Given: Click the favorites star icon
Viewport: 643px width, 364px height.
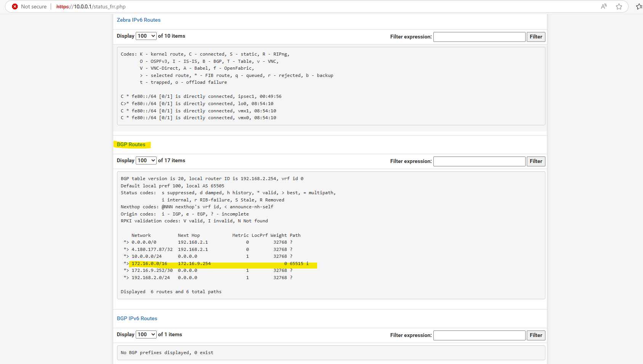Looking at the screenshot, I should (619, 6).
